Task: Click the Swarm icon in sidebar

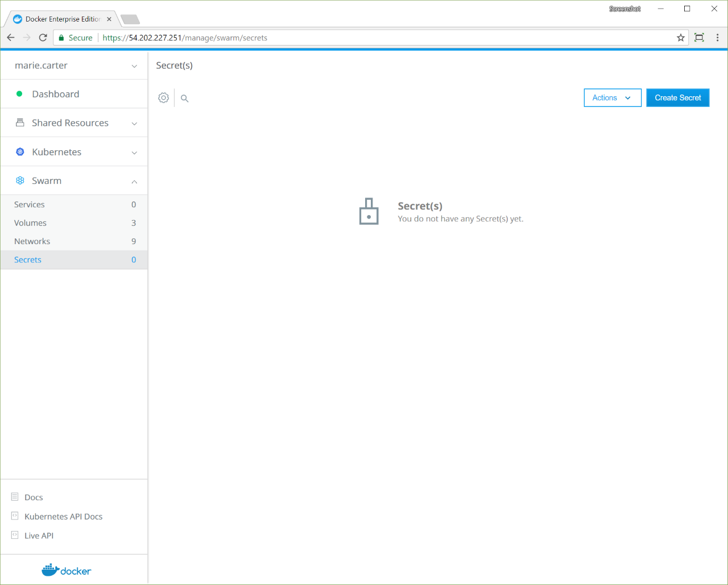Action: pyautogui.click(x=20, y=180)
